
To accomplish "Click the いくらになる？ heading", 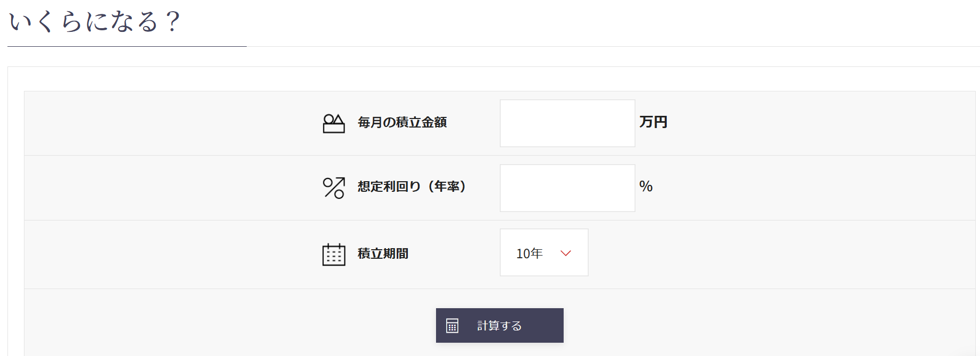I will point(95,22).
